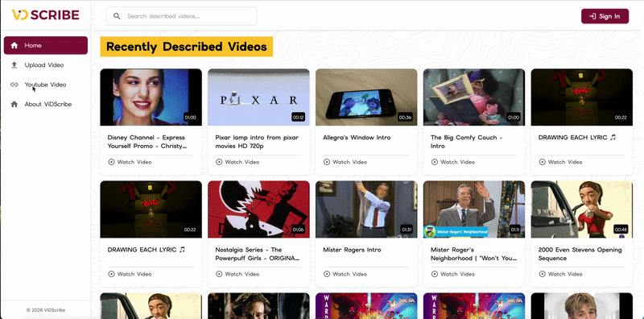Click play icon under Big Comfy Couch card
644x319 pixels.
point(434,162)
